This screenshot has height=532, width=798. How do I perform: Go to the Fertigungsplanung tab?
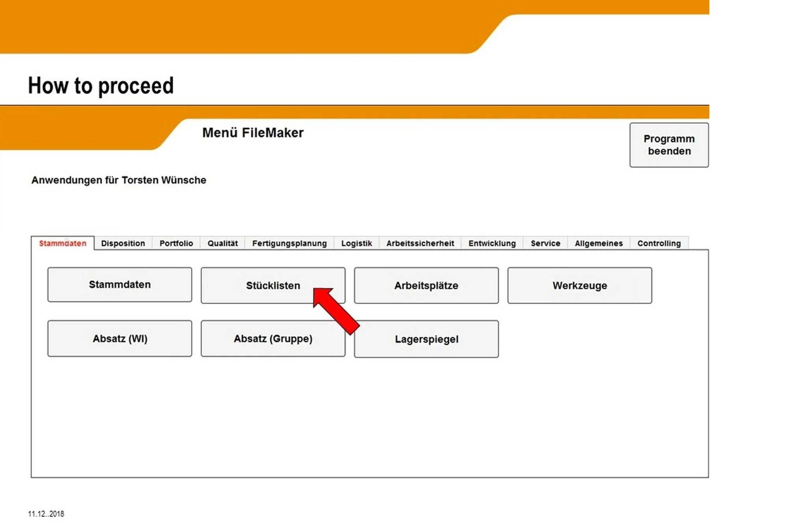(289, 243)
